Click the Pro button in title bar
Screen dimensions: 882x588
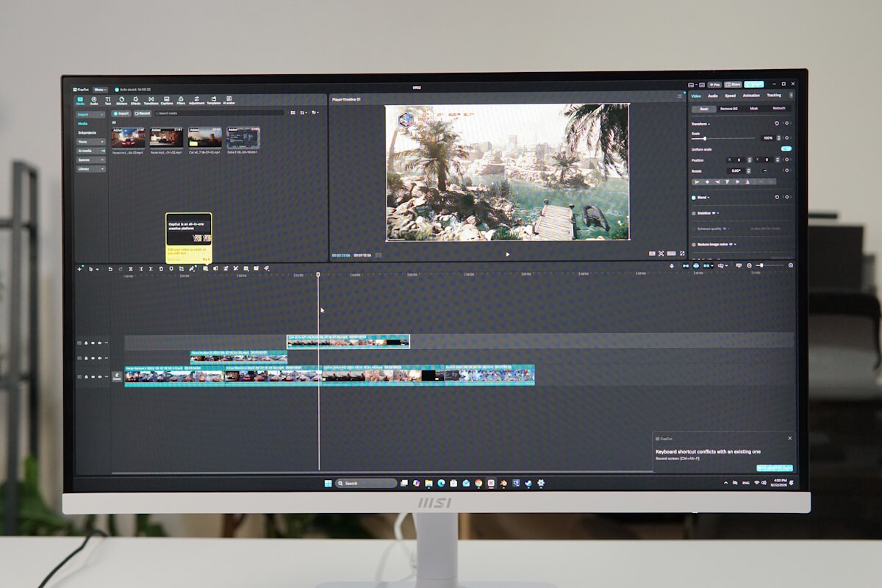(x=714, y=85)
